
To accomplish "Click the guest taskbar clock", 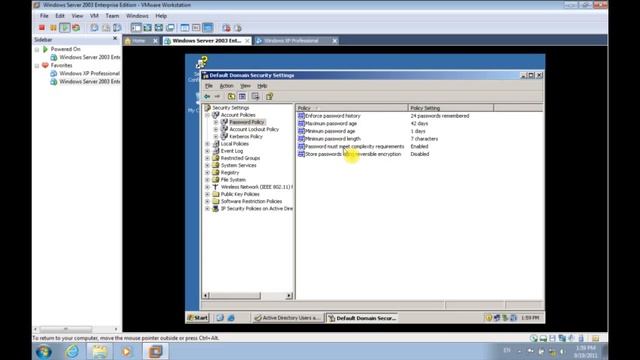I will pyautogui.click(x=530, y=318).
